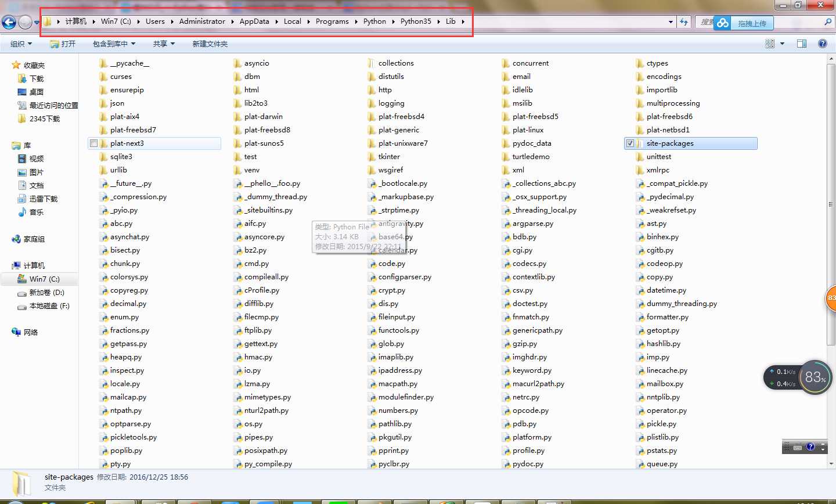Expand the view options dropdown arrow
The width and height of the screenshot is (836, 504).
pyautogui.click(x=782, y=44)
